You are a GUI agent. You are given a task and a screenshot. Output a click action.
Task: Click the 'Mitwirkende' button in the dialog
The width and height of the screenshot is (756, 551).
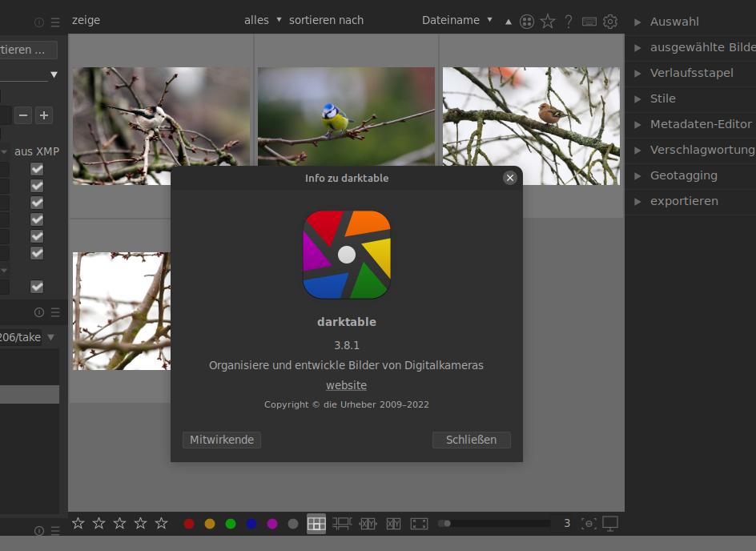click(221, 440)
